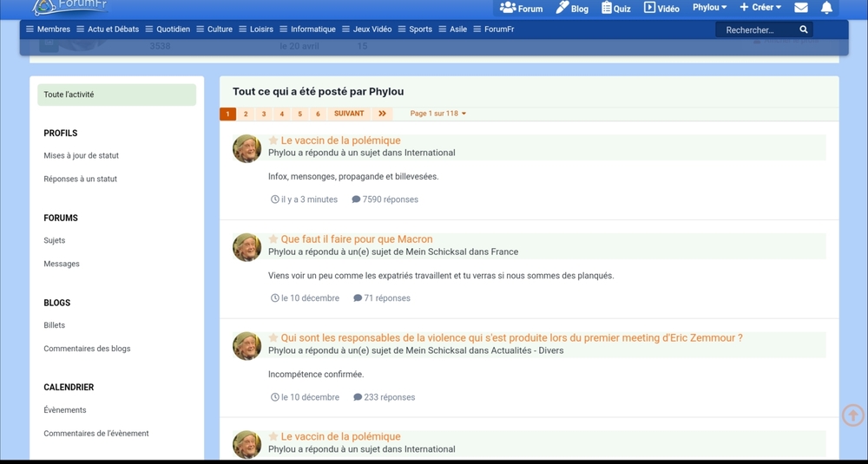Open the Forum section in header

click(x=521, y=9)
